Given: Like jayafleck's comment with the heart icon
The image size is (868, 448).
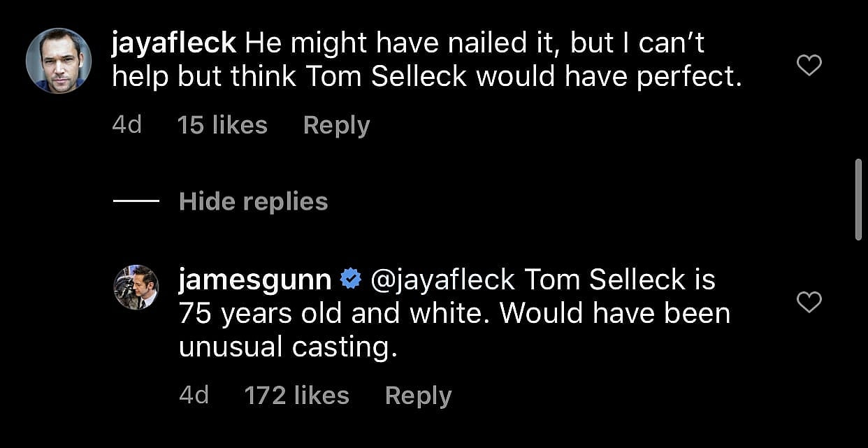Looking at the screenshot, I should click(809, 64).
